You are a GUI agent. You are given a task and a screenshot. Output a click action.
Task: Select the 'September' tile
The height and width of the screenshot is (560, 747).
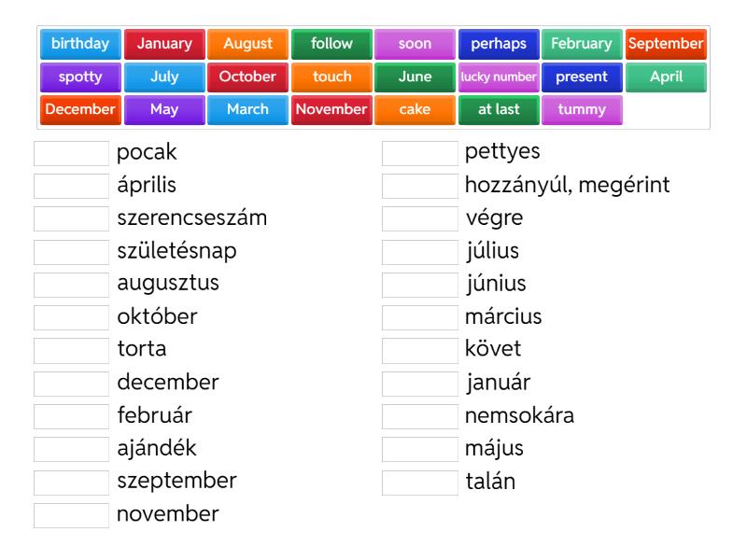point(666,44)
